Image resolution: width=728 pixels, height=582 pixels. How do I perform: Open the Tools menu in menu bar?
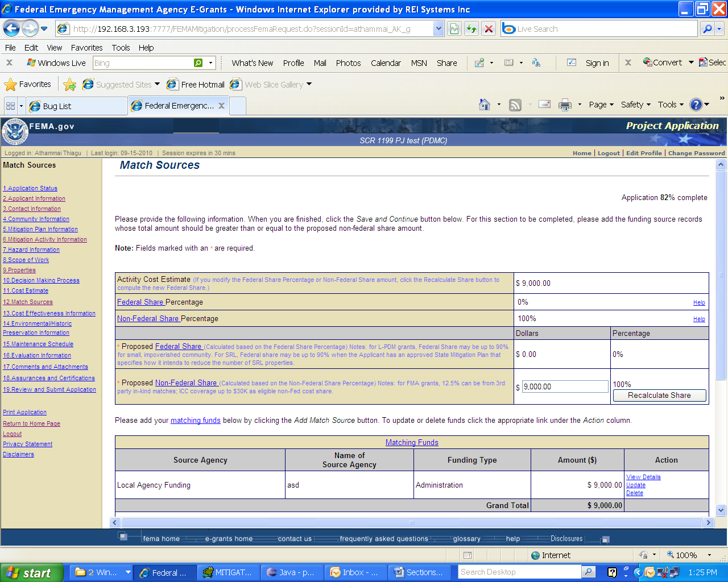tap(121, 48)
